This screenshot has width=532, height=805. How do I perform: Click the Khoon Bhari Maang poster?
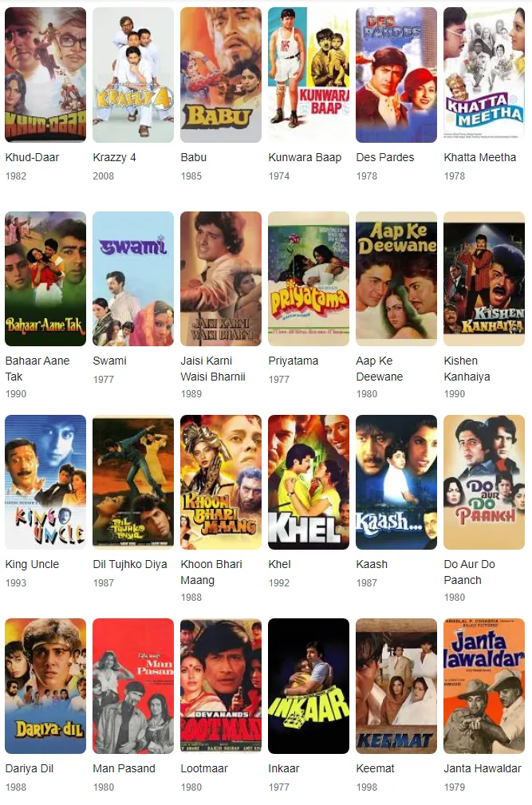(x=221, y=482)
